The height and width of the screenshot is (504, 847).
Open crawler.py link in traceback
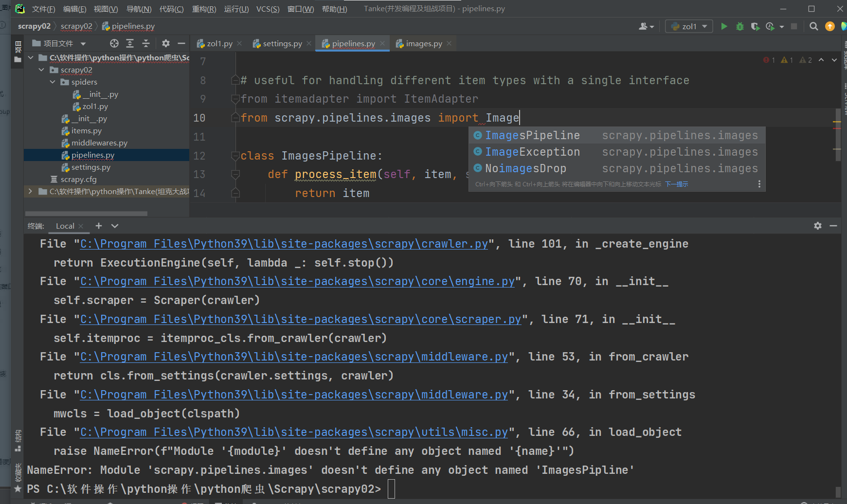click(284, 244)
